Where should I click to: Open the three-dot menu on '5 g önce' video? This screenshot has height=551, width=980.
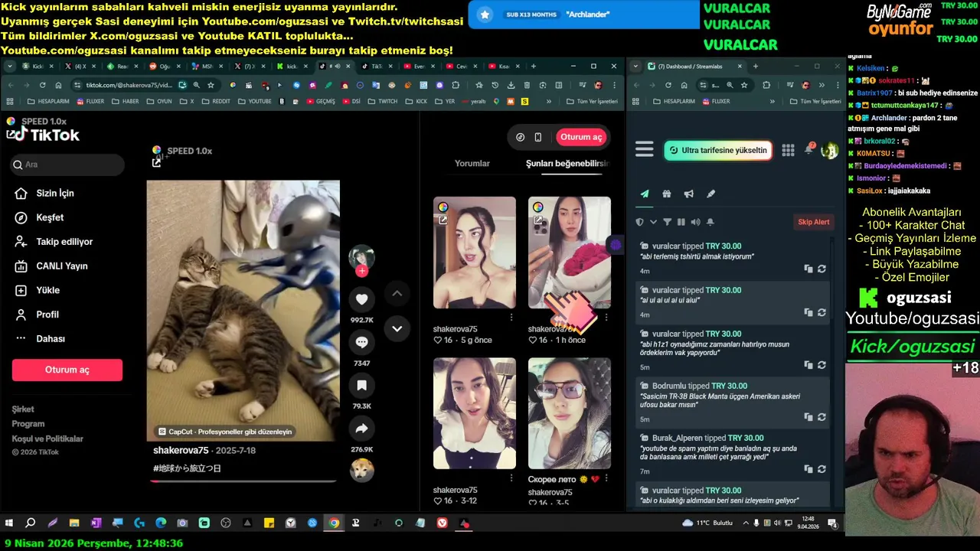(x=511, y=317)
